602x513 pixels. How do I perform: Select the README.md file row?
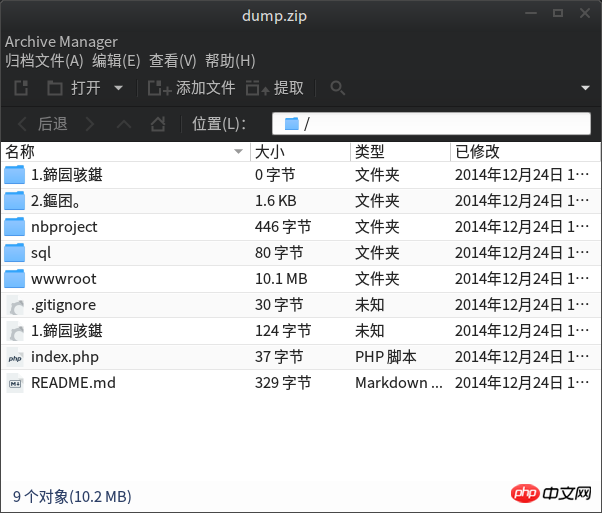coord(301,383)
